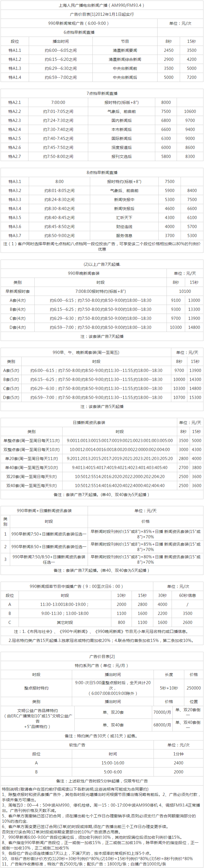Screen dimensions: 204x868
Task: Select the line 广告价目表[1]2012年1月1日起实行
Action: 102,14
